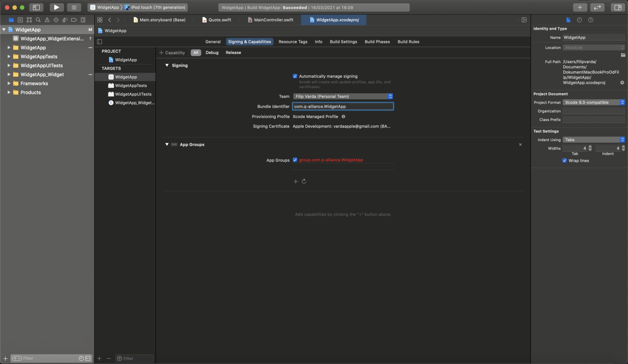The width and height of the screenshot is (628, 364).
Task: Expand the Signing section disclosure triangle
Action: coord(166,66)
